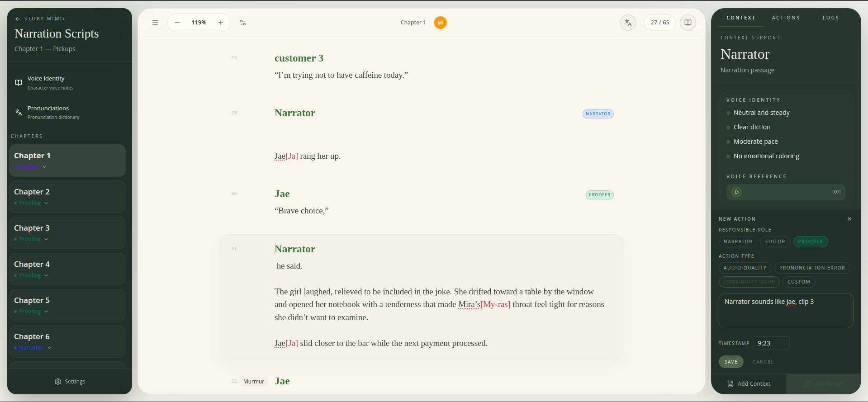
Task: Select PROOFER responsible role
Action: (811, 242)
